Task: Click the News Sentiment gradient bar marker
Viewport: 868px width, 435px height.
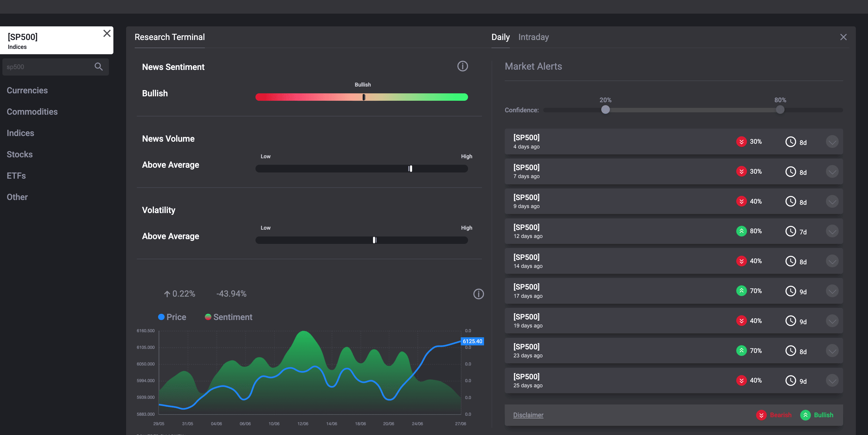Action: (x=364, y=97)
